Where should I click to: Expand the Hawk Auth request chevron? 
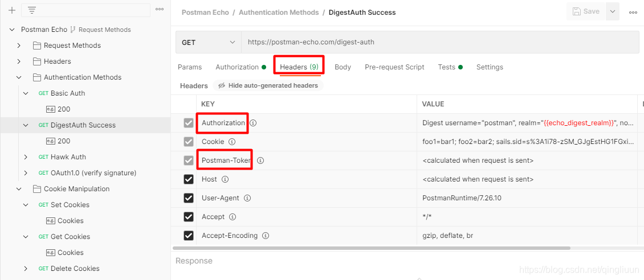click(x=26, y=157)
